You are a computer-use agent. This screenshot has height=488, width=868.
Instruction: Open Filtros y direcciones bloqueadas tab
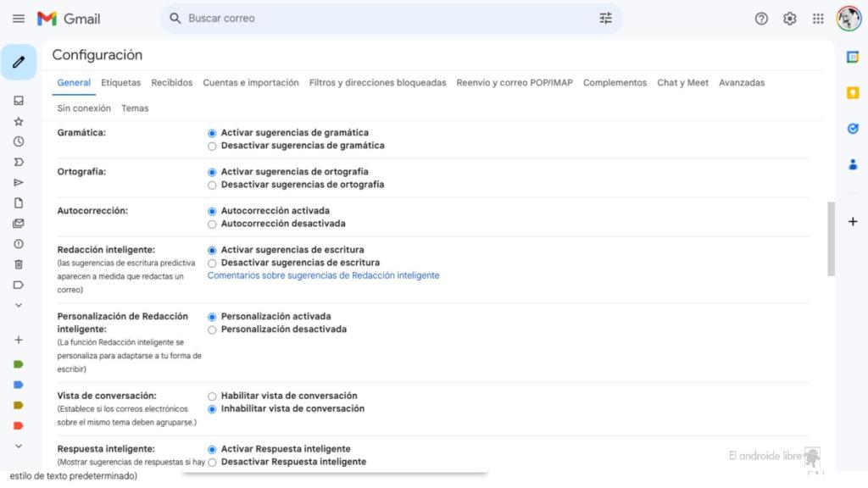(x=377, y=82)
